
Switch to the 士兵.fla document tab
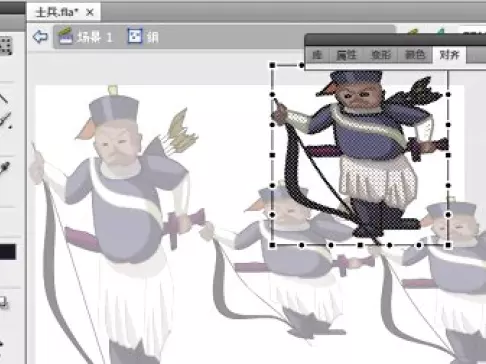click(x=57, y=13)
